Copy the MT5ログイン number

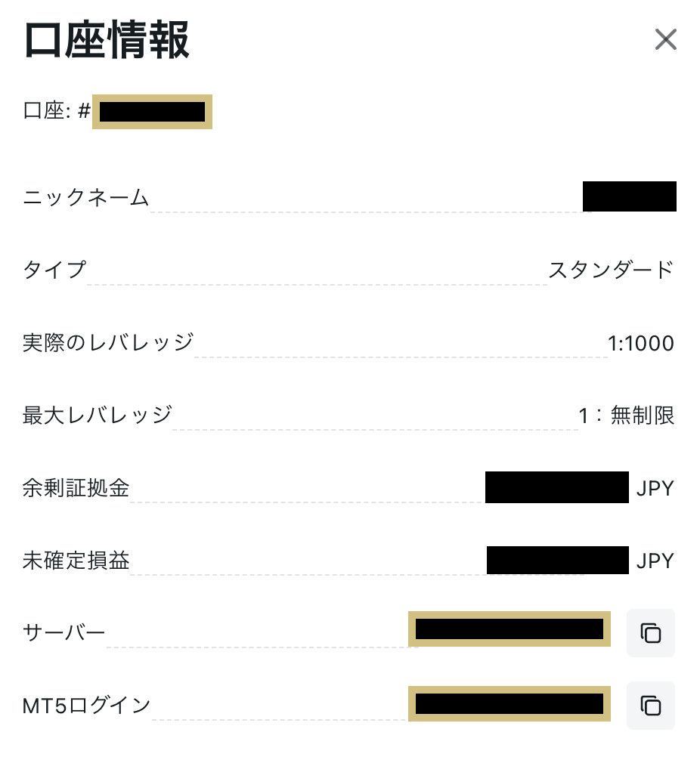(650, 706)
